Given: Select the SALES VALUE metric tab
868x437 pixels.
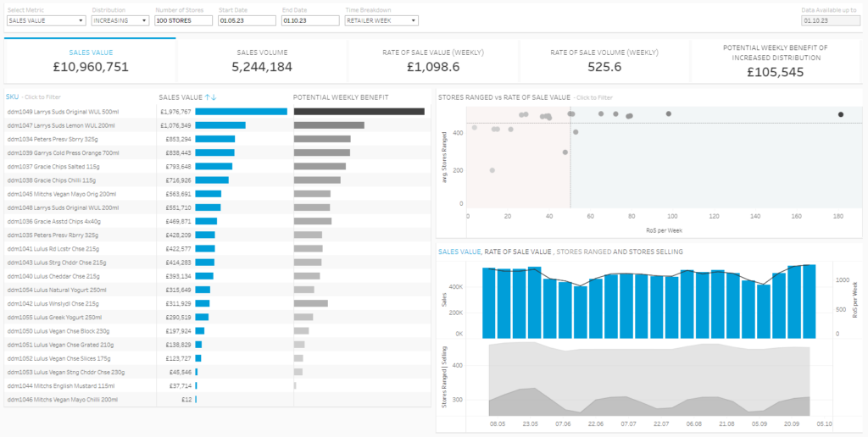Looking at the screenshot, I should click(x=90, y=61).
